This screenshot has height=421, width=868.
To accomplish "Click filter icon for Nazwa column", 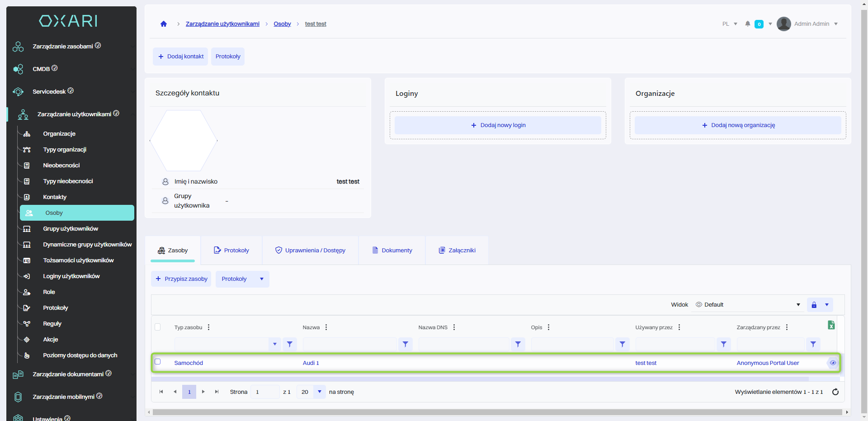I will [x=405, y=345].
